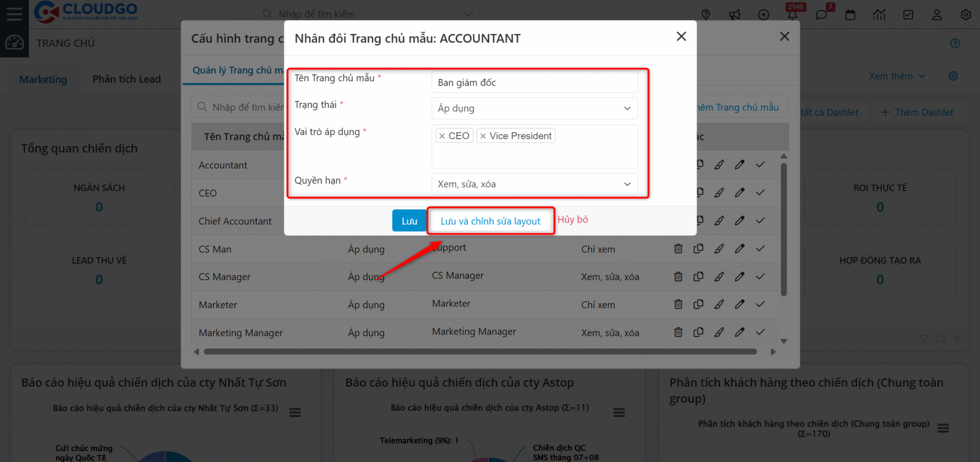This screenshot has width=980, height=462.
Task: Click the Tên Trang chủ mẫu input field
Action: coord(535,82)
